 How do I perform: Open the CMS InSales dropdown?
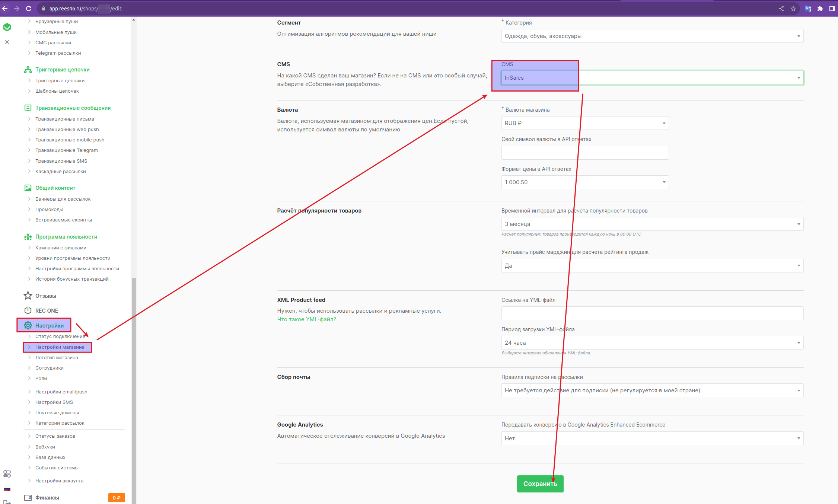coord(652,78)
